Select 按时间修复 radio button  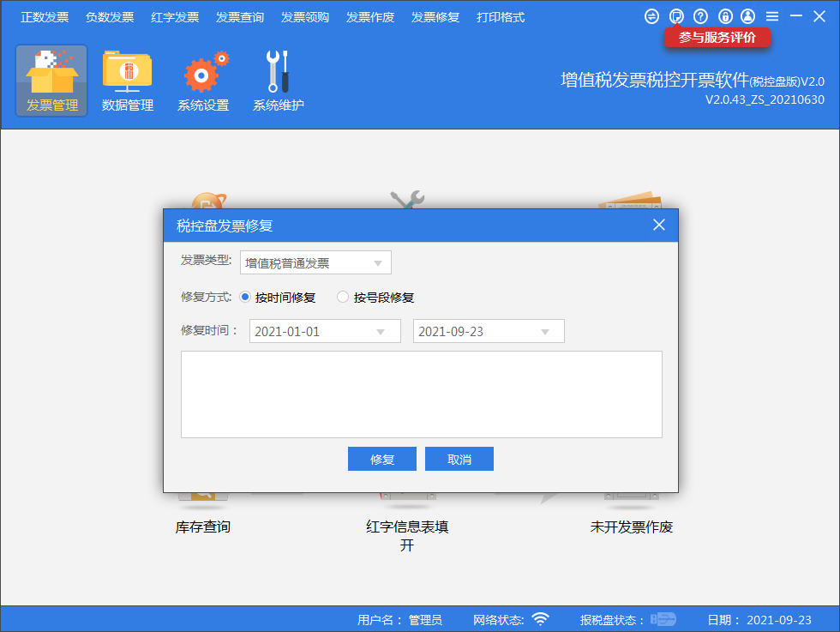coord(245,297)
